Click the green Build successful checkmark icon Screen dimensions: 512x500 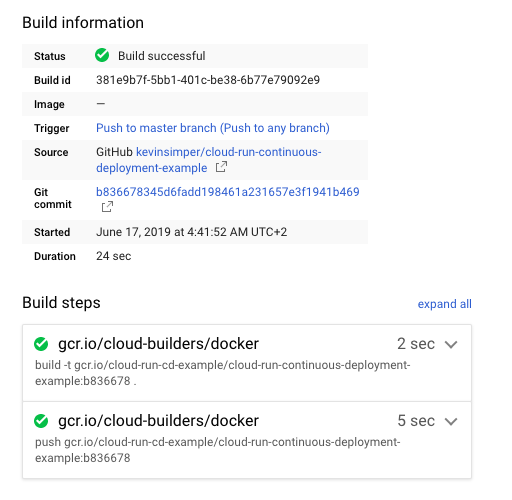pos(102,55)
